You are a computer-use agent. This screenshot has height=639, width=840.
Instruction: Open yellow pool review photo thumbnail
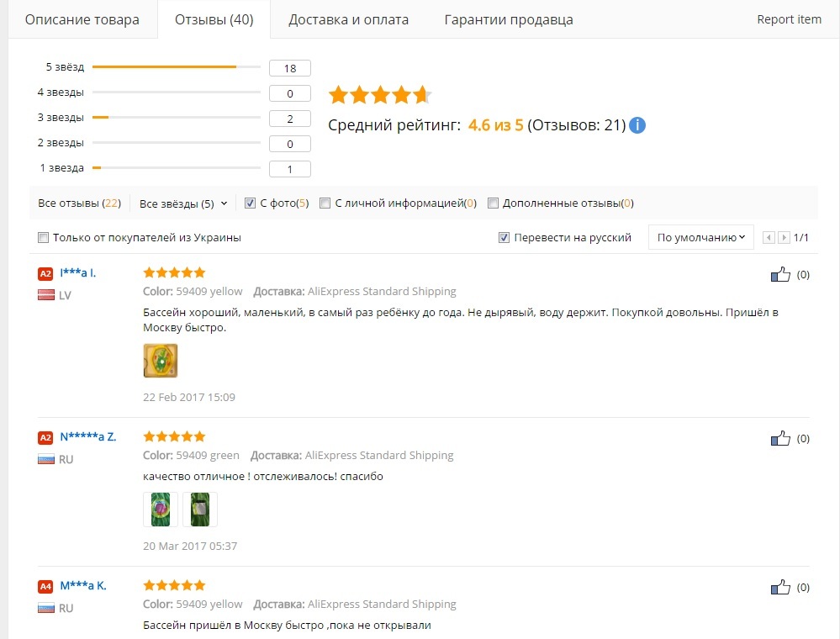pos(161,360)
